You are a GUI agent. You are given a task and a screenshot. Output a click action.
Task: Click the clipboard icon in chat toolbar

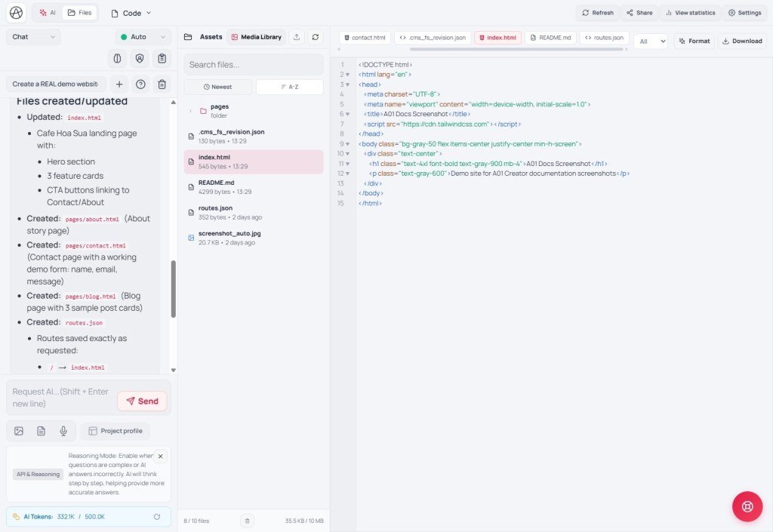click(x=162, y=59)
